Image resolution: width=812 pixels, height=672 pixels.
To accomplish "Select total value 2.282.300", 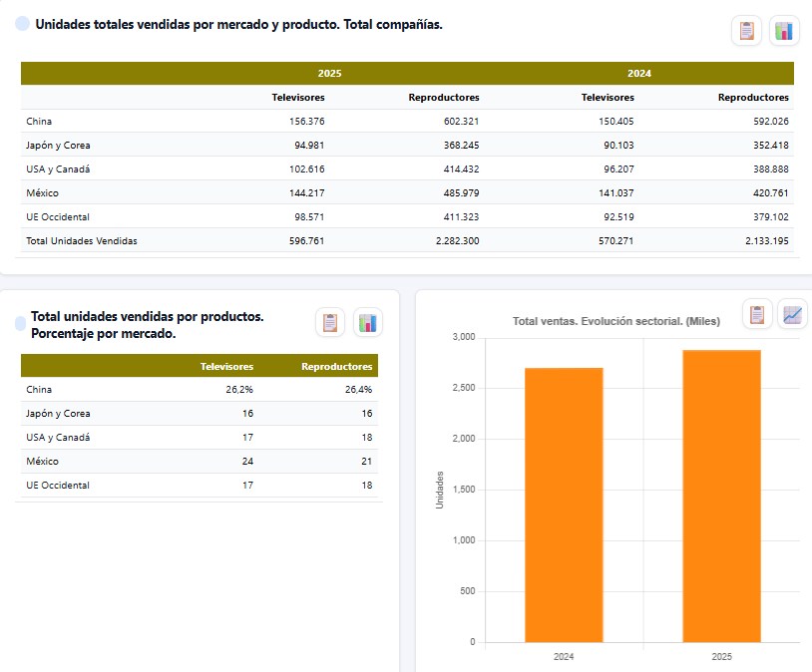I will 457,240.
